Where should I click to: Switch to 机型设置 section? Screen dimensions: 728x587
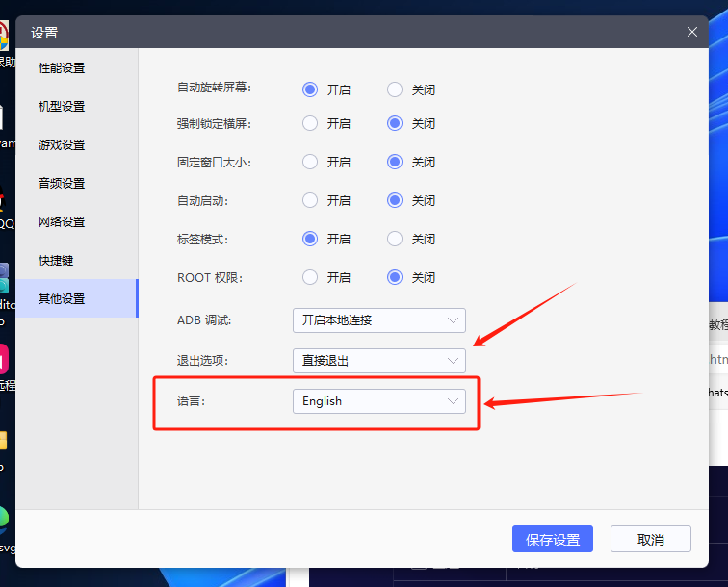77,107
